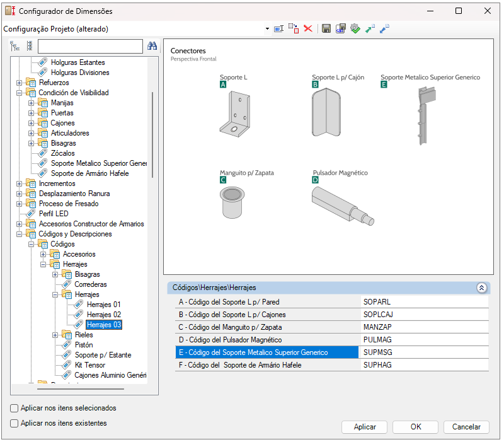Collapse the Códigos\Herrajes\Herrajes panel chevron
This screenshot has width=504, height=442.
click(481, 288)
